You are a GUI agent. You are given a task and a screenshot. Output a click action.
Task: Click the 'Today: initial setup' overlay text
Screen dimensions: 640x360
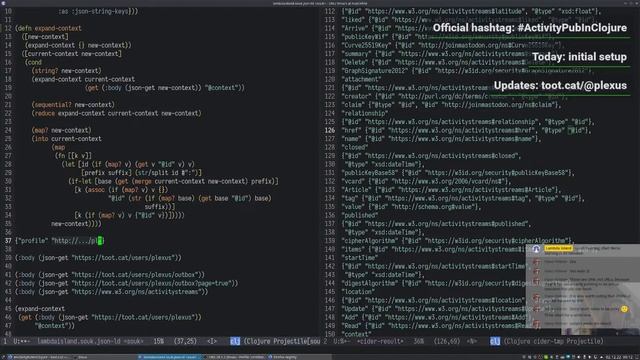[579, 57]
